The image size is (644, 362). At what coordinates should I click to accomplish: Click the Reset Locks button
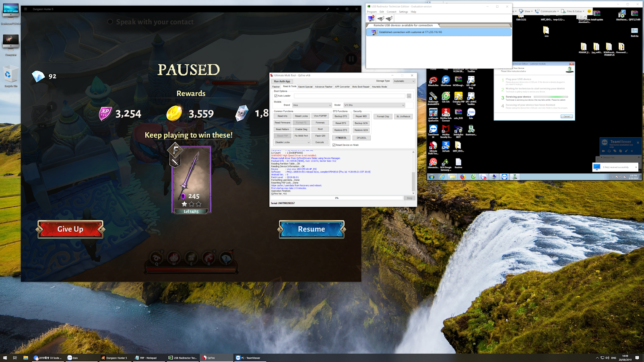301,116
